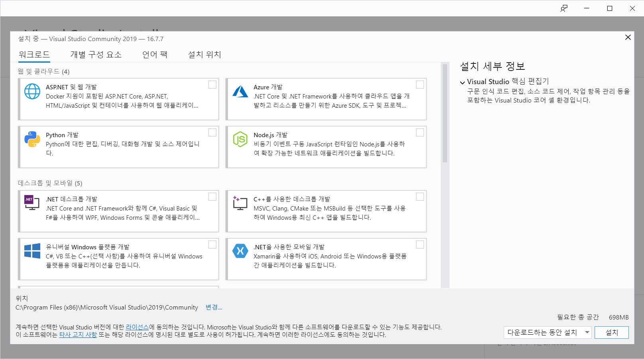Click the ASP.NET globe icon
644x359 pixels.
[32, 91]
